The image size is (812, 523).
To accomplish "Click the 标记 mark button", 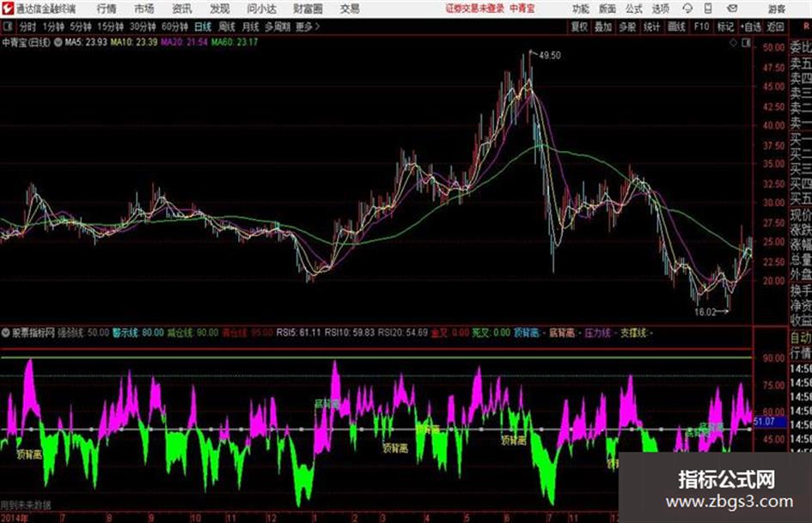I will [x=725, y=27].
